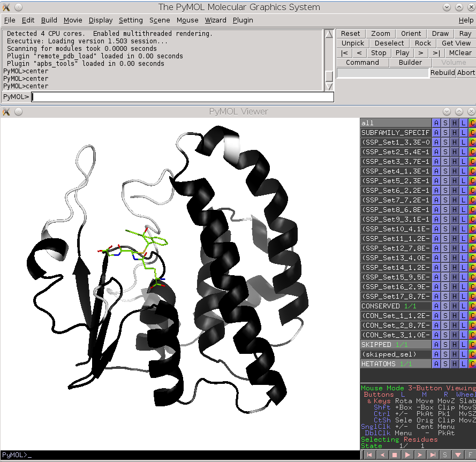Advance one frame in viewer controls
Viewport: 476px width, 462px height.
click(420, 455)
